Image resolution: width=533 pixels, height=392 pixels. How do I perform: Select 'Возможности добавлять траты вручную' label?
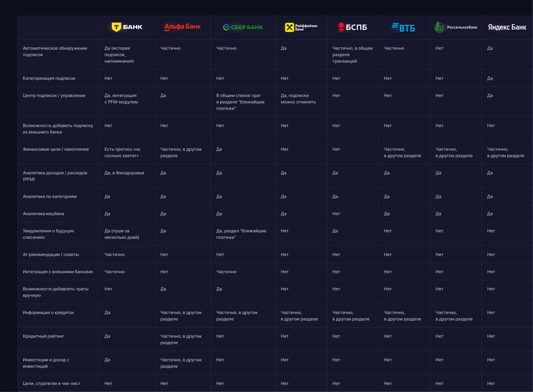[x=56, y=292]
